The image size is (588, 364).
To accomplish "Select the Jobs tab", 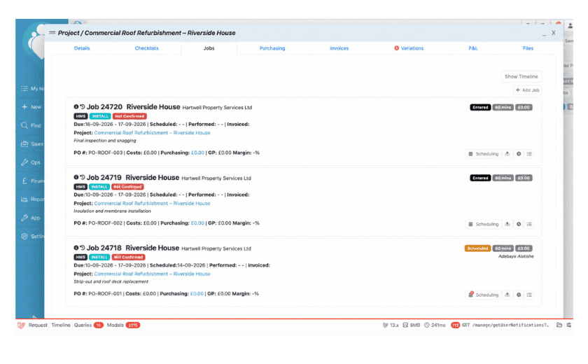I will pos(209,48).
